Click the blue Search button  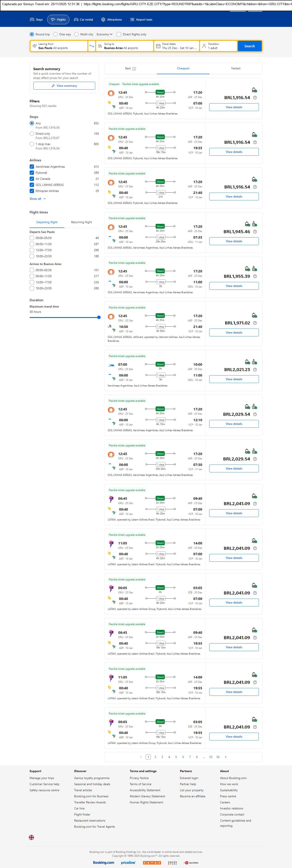pos(249,46)
